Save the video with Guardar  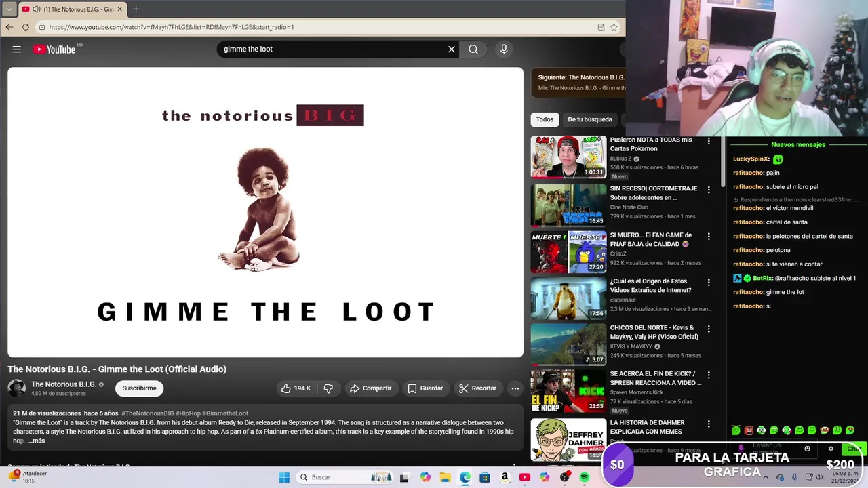425,388
